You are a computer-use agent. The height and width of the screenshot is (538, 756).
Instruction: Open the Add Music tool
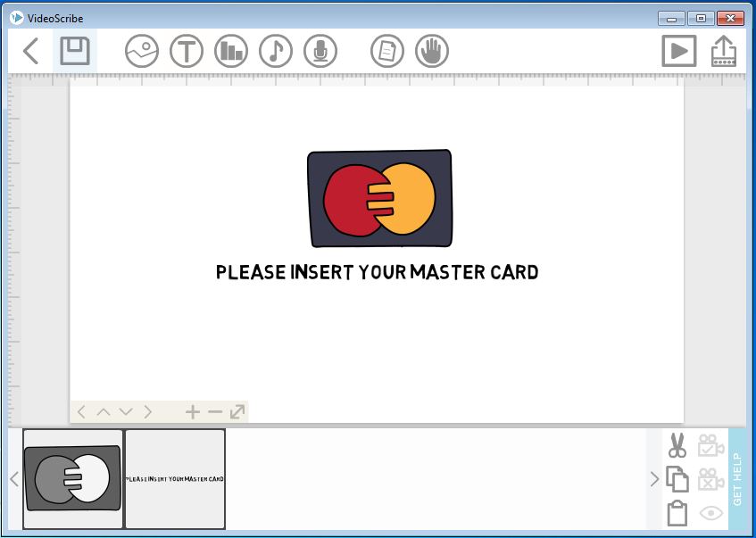pyautogui.click(x=275, y=51)
